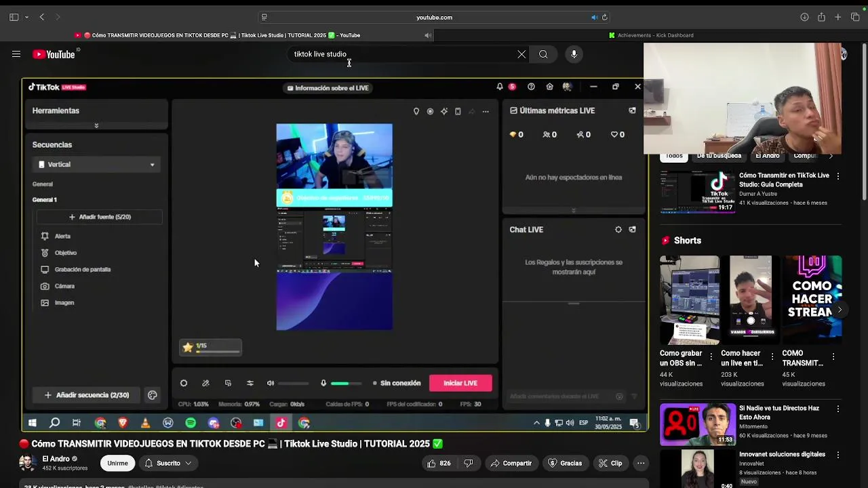Click the record circle icon above preview

430,111
